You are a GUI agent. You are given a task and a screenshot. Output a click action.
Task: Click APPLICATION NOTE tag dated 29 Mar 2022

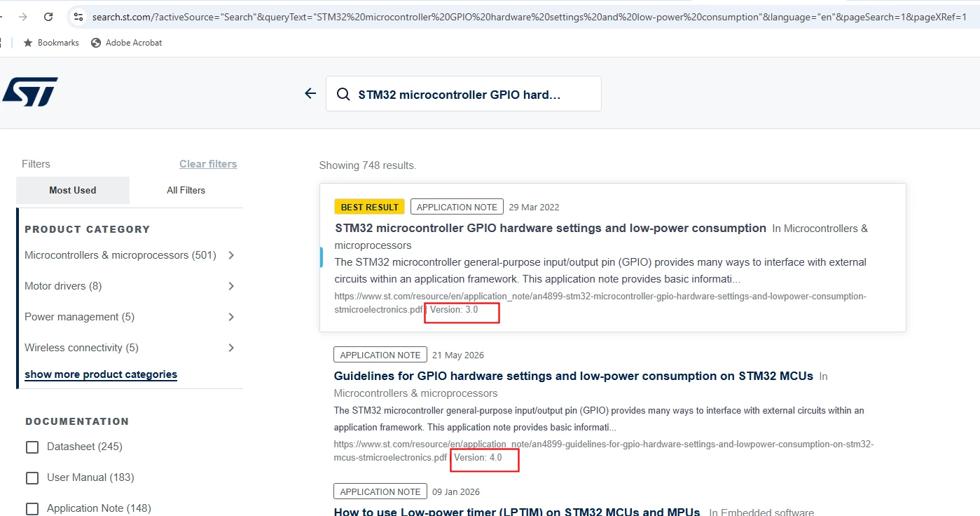coord(457,207)
